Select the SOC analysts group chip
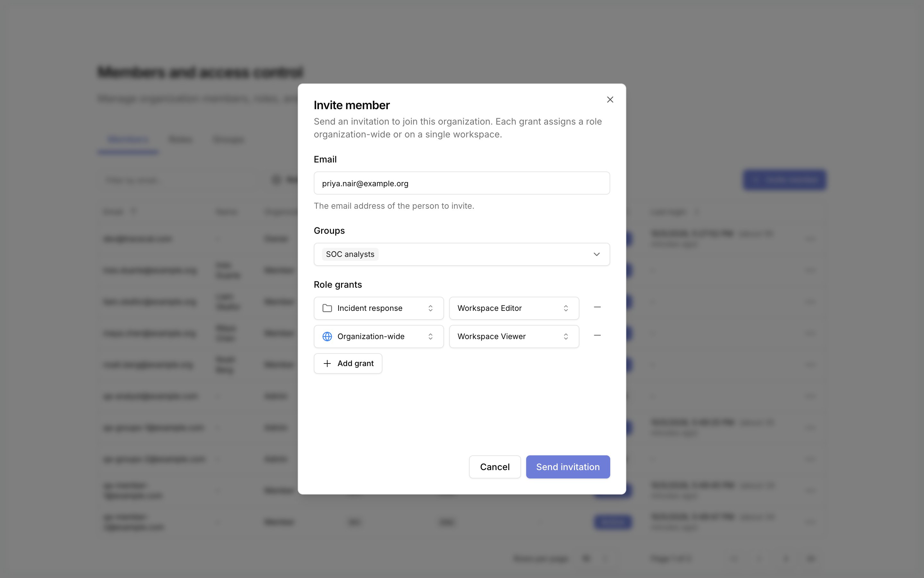 click(x=350, y=254)
